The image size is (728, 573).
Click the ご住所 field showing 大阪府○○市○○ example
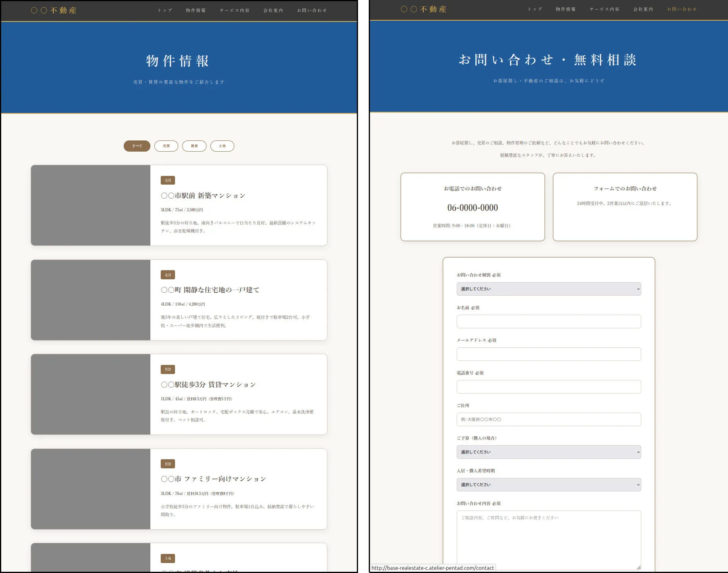[549, 419]
